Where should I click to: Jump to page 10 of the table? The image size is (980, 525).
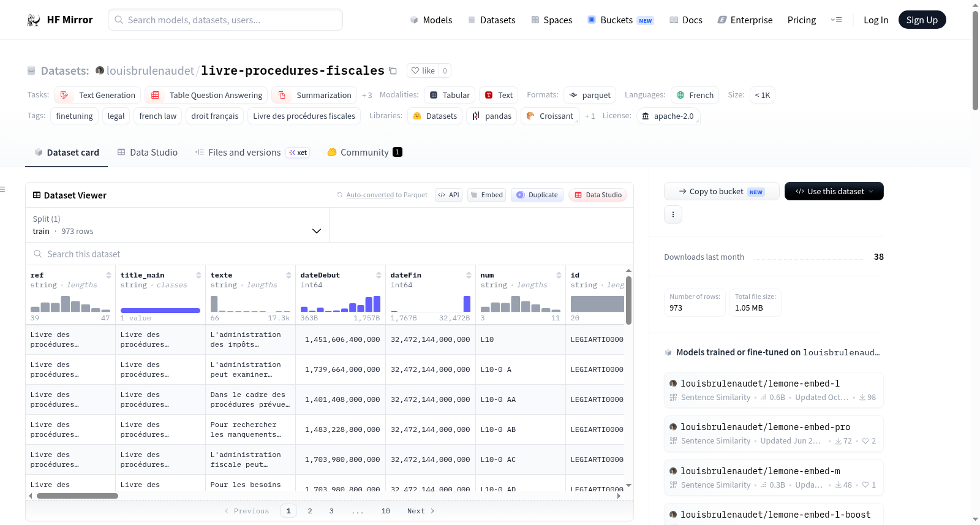coord(386,511)
